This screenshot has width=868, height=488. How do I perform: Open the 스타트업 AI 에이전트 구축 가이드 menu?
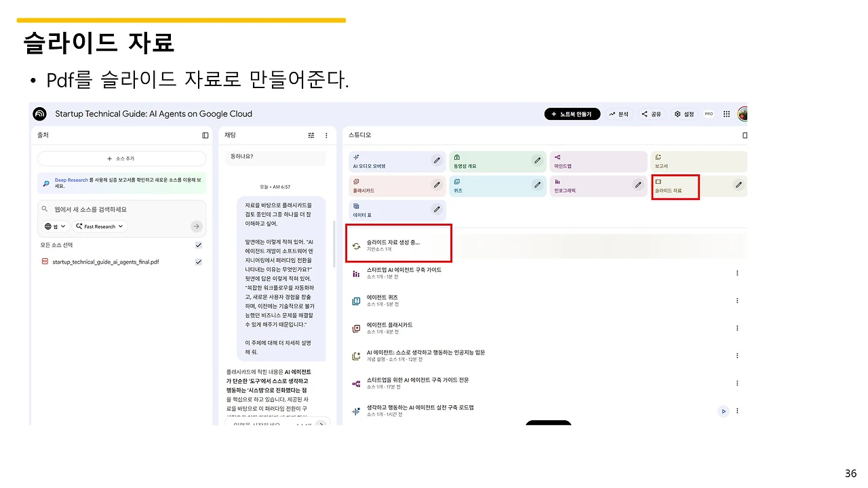coord(737,272)
